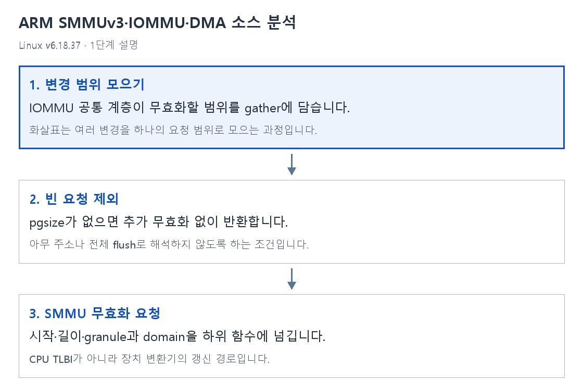Click the sentence starting with pgsize가 없으면
Image resolution: width=583 pixels, height=392 pixels.
pos(159,222)
